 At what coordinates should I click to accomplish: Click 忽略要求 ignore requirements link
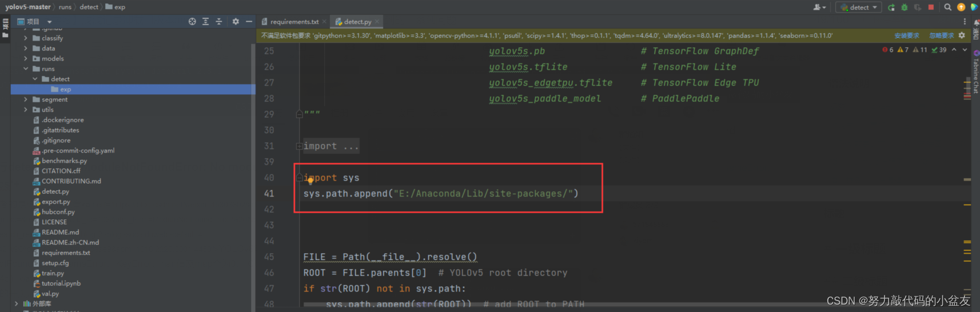[941, 35]
